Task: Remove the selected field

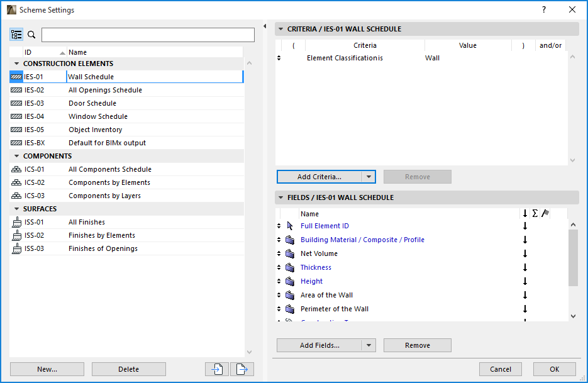Action: tap(418, 345)
